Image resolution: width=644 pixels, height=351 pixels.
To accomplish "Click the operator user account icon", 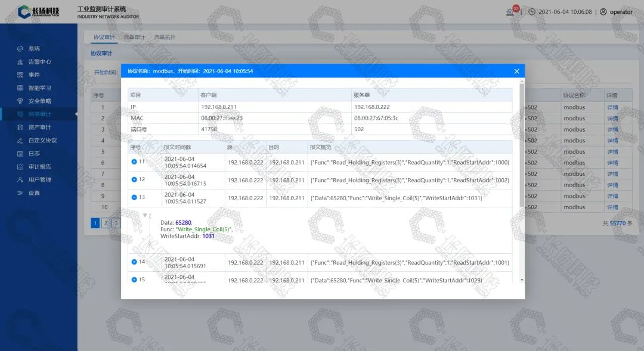I will point(603,12).
